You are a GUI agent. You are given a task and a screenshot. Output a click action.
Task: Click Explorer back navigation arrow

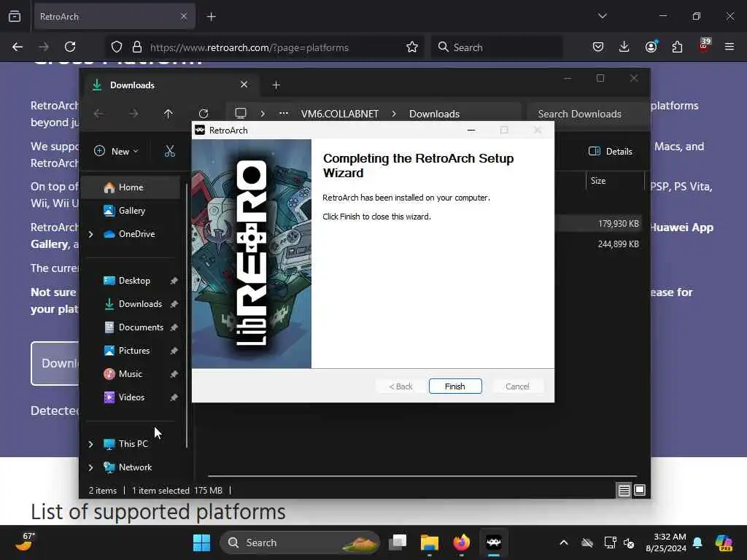tap(98, 114)
